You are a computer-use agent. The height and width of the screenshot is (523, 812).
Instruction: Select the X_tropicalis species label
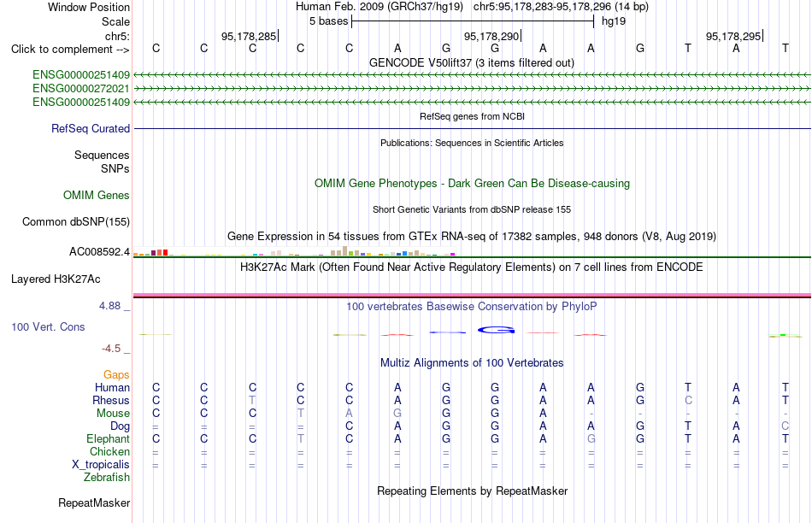pos(101,465)
